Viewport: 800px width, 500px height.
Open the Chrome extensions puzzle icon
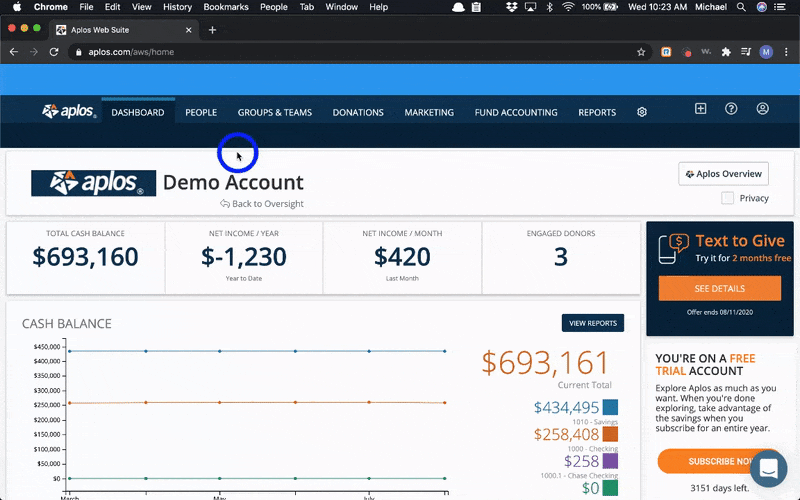click(x=726, y=52)
